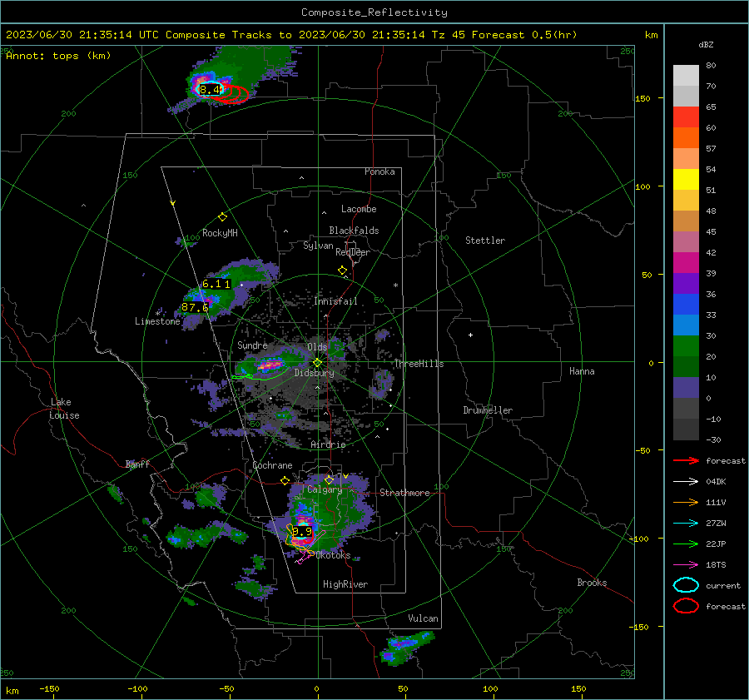Click the Sylvan label
Viewport: 749px width, 700px height.
tap(318, 246)
